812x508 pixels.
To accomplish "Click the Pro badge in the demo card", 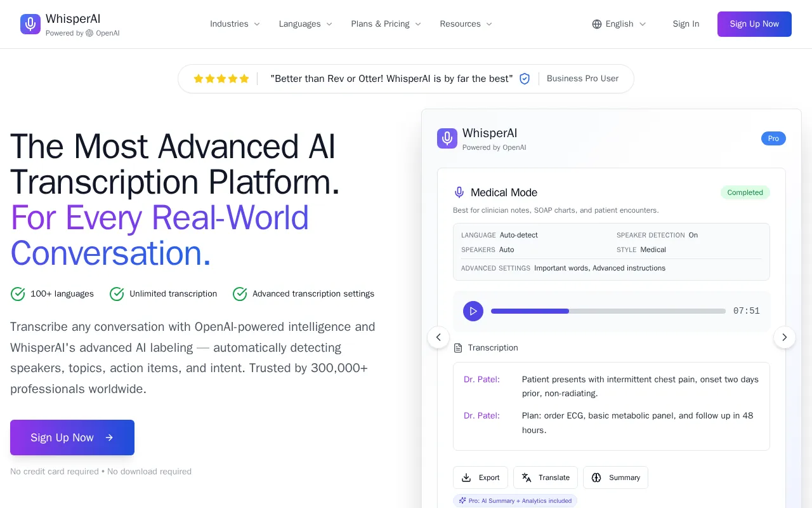I will coord(773,138).
